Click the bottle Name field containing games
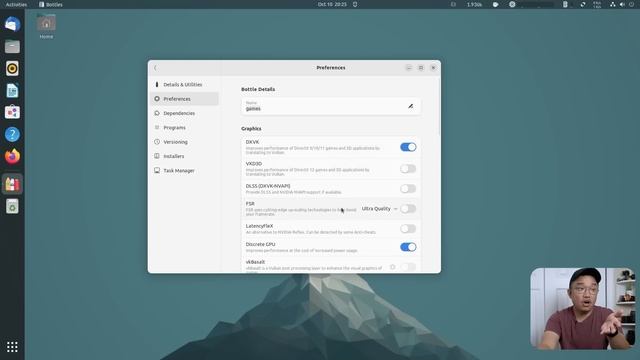The height and width of the screenshot is (360, 640). 331,106
